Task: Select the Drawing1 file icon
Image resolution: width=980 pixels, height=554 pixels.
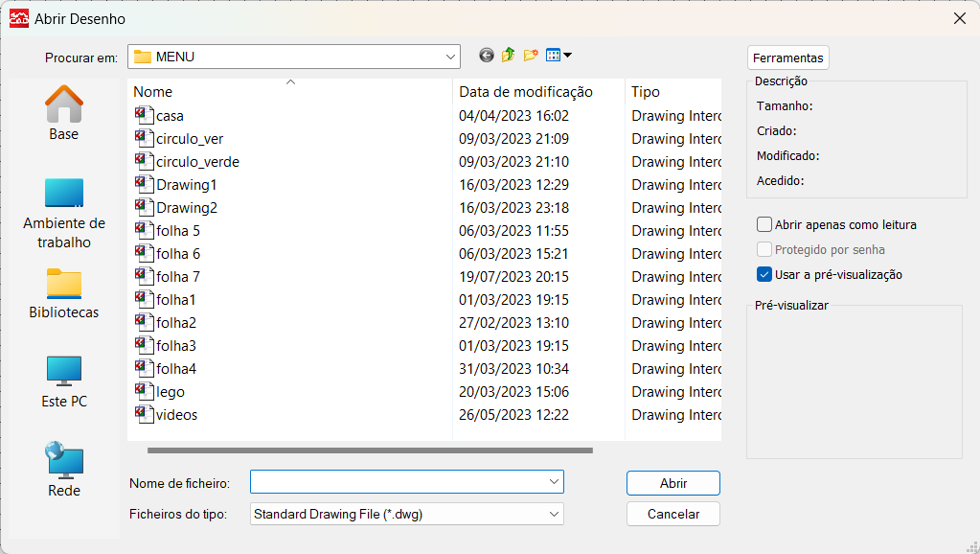Action: coord(144,184)
